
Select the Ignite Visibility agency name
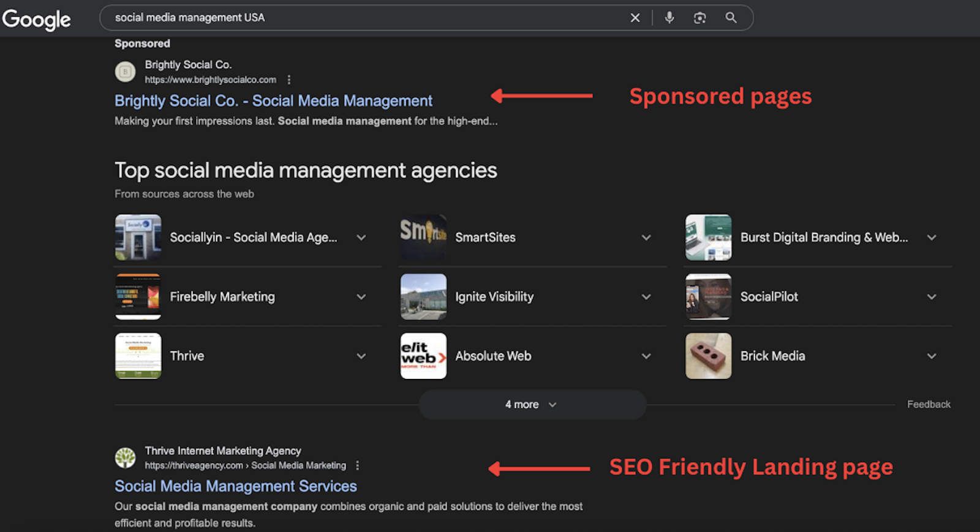pos(494,297)
